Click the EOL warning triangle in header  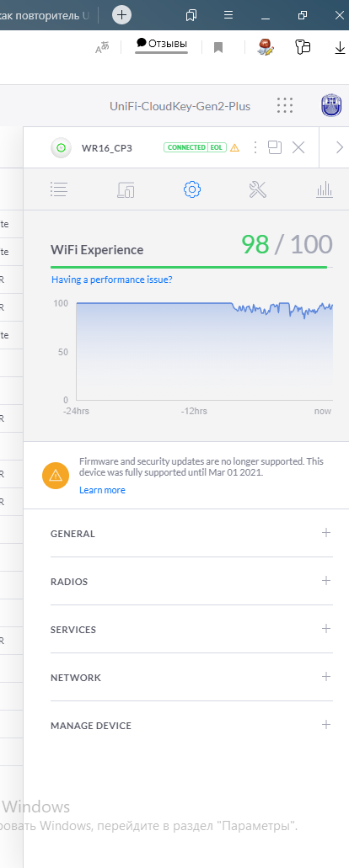234,147
